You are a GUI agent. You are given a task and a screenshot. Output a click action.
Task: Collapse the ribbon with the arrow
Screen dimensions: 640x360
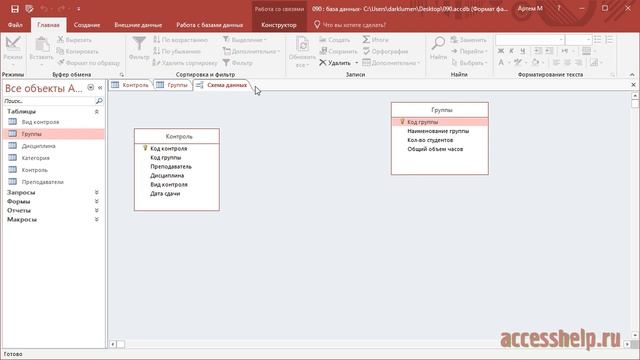[632, 75]
